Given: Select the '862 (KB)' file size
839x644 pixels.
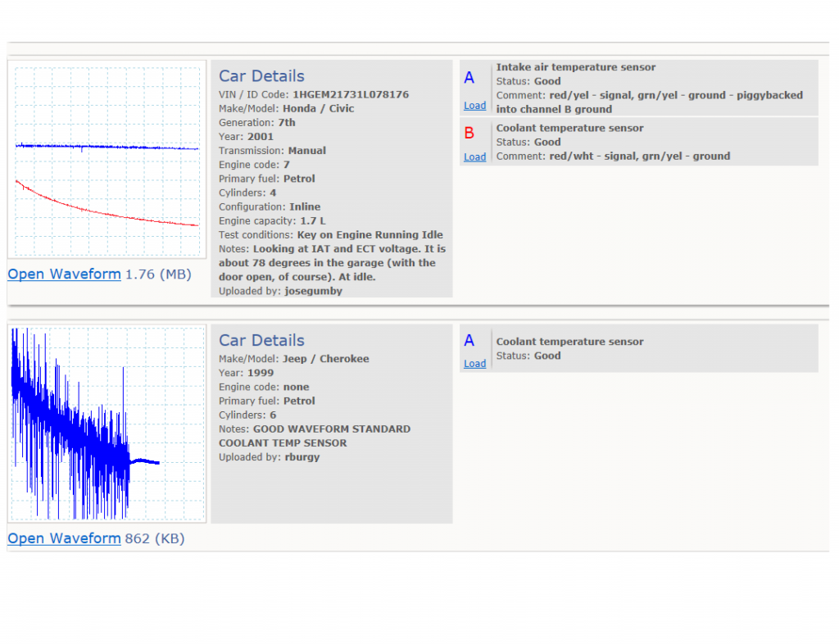Looking at the screenshot, I should (155, 538).
